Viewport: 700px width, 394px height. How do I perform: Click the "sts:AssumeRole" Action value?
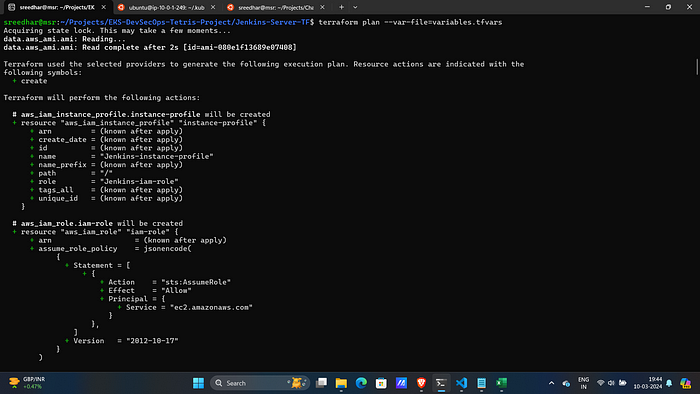(196, 282)
